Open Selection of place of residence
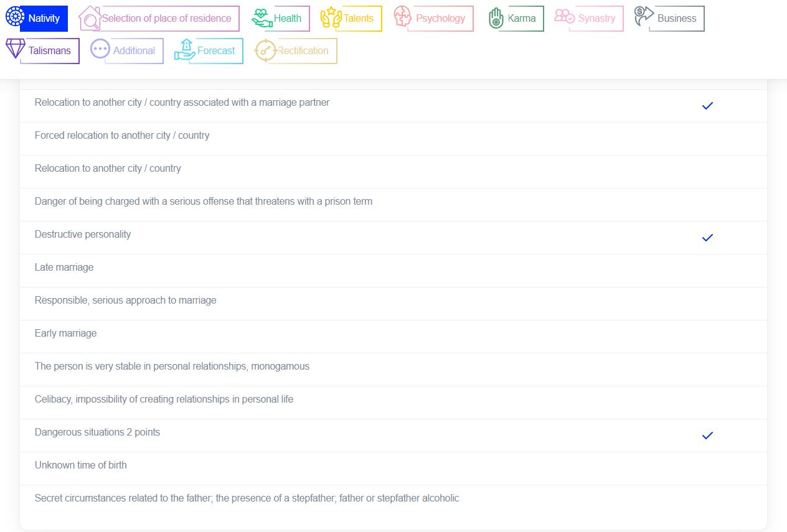Screen dimensions: 787x532 166,19
